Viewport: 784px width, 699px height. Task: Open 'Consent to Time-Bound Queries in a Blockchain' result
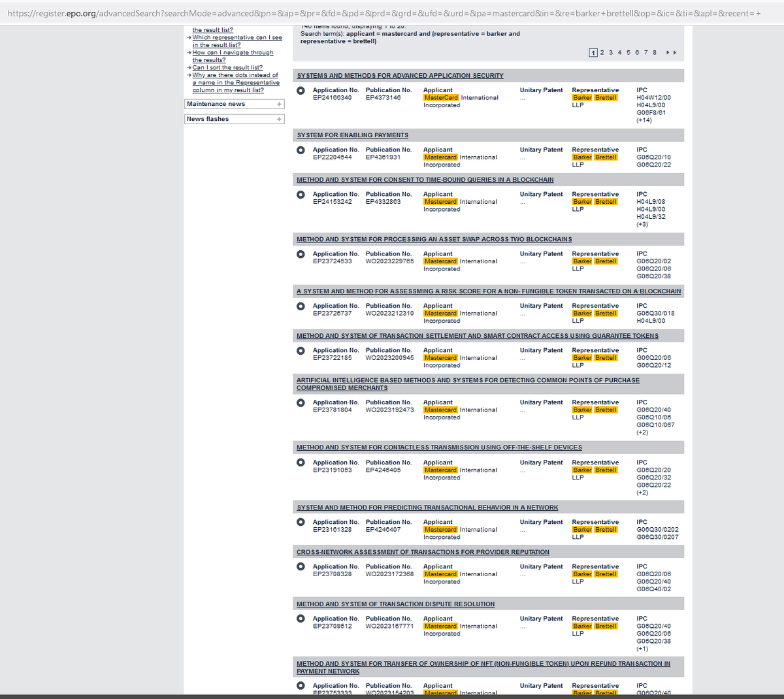click(x=425, y=180)
